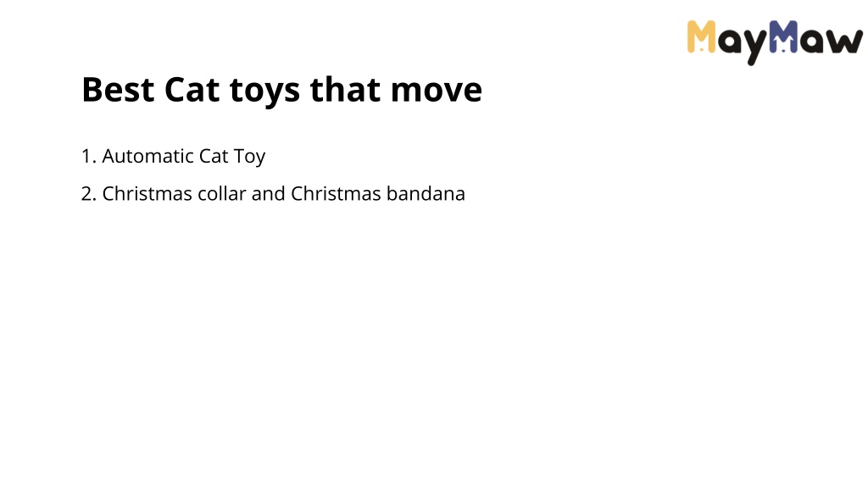Click the word 'Cat' in the heading

192,90
